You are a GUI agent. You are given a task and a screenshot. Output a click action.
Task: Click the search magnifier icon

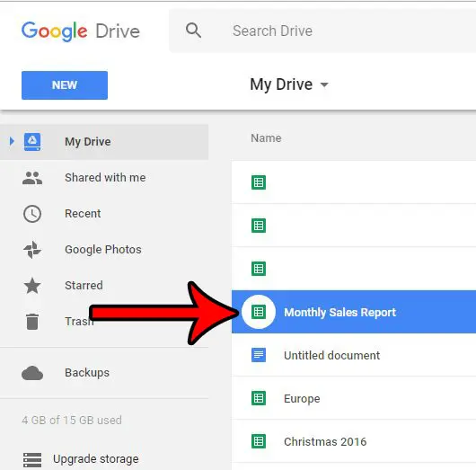(x=193, y=31)
